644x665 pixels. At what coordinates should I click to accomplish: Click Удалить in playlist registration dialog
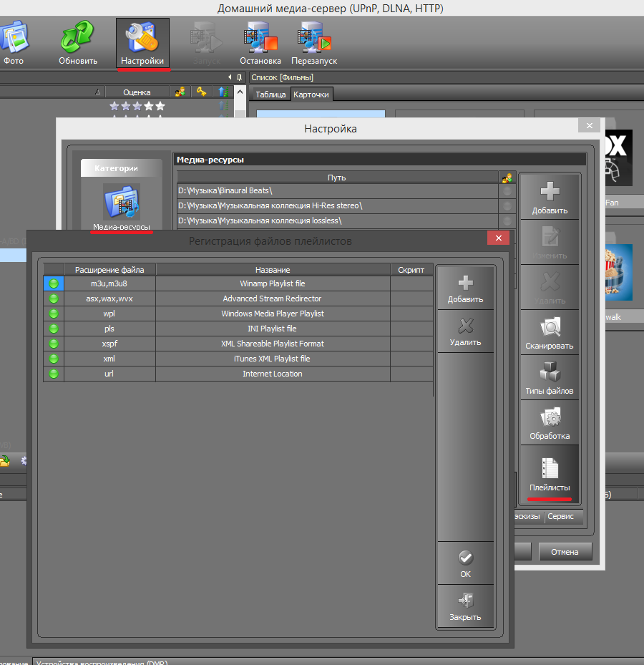tap(465, 331)
